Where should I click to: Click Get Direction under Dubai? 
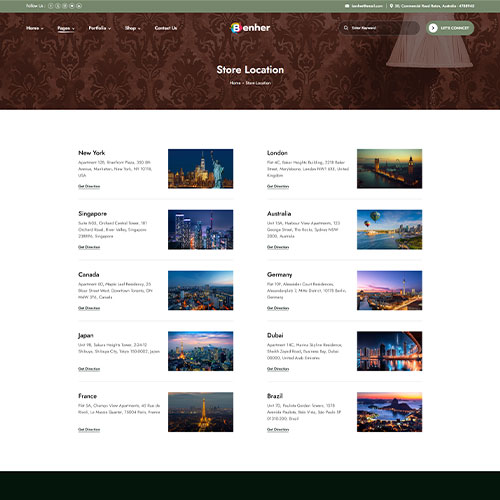278,369
